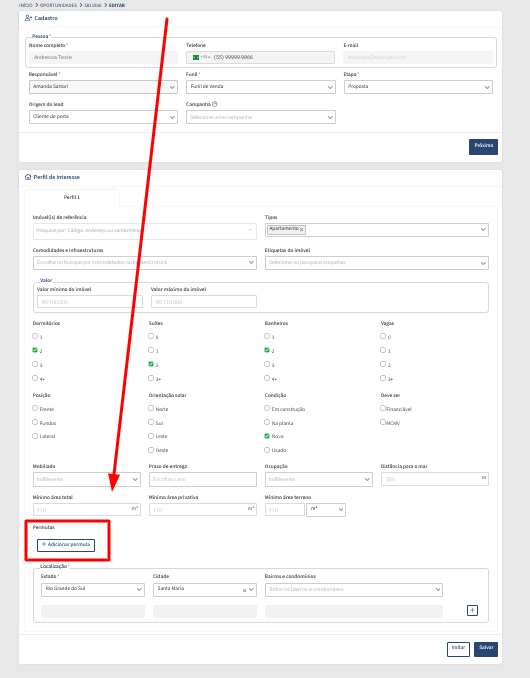530x678 pixels.
Task: Check Vagas option 0
Action: pos(383,336)
